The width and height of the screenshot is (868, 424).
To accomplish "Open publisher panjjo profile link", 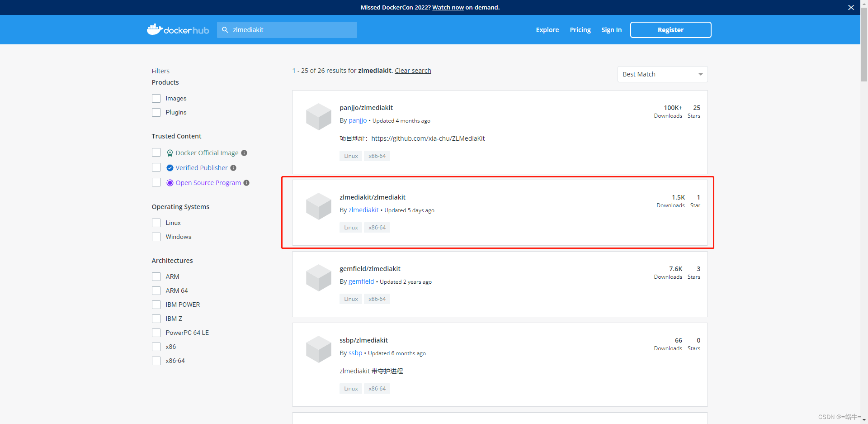I will (x=358, y=120).
